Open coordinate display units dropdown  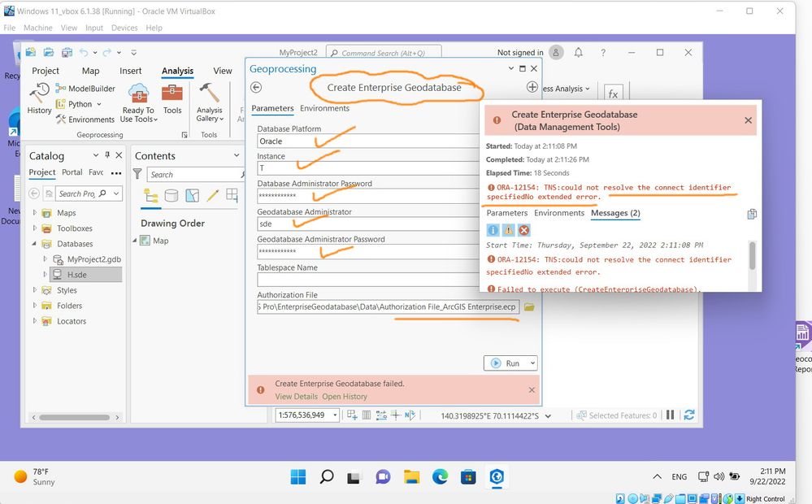pyautogui.click(x=548, y=416)
